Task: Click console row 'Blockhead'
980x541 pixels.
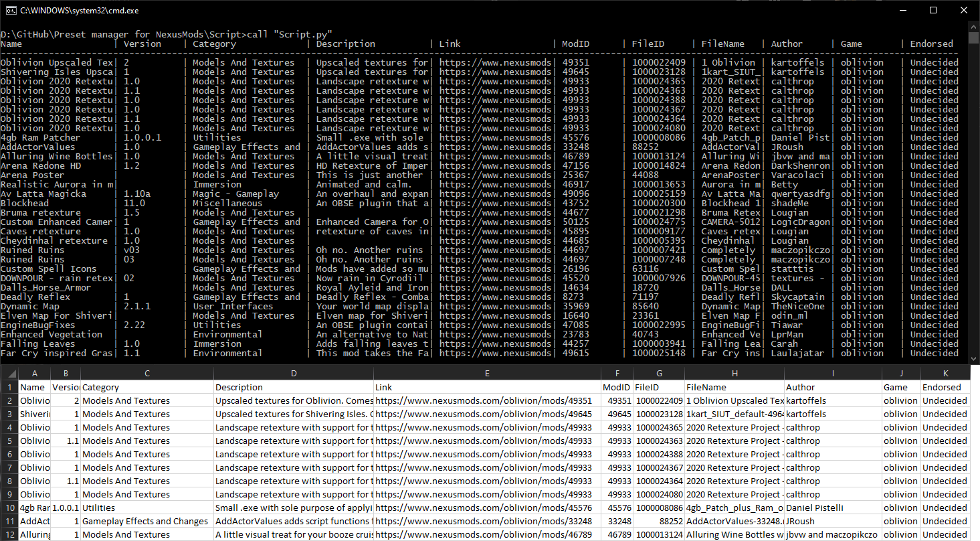Action: tap(479, 203)
